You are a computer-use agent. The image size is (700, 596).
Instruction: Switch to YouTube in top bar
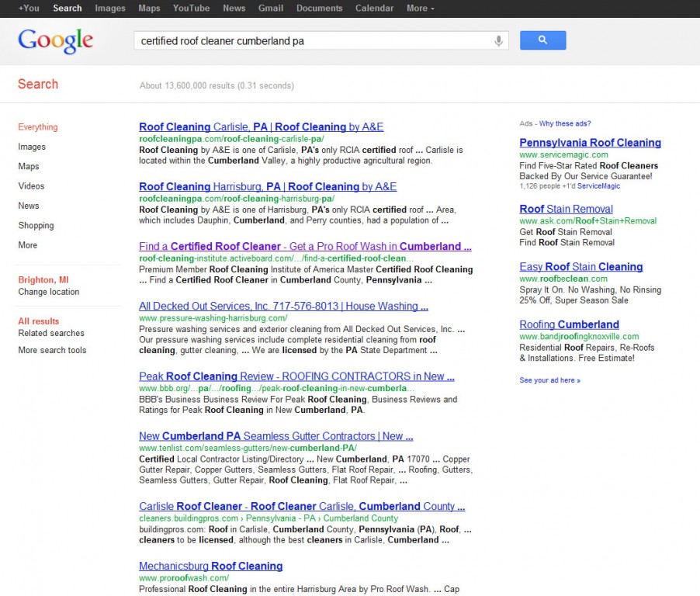pyautogui.click(x=191, y=8)
